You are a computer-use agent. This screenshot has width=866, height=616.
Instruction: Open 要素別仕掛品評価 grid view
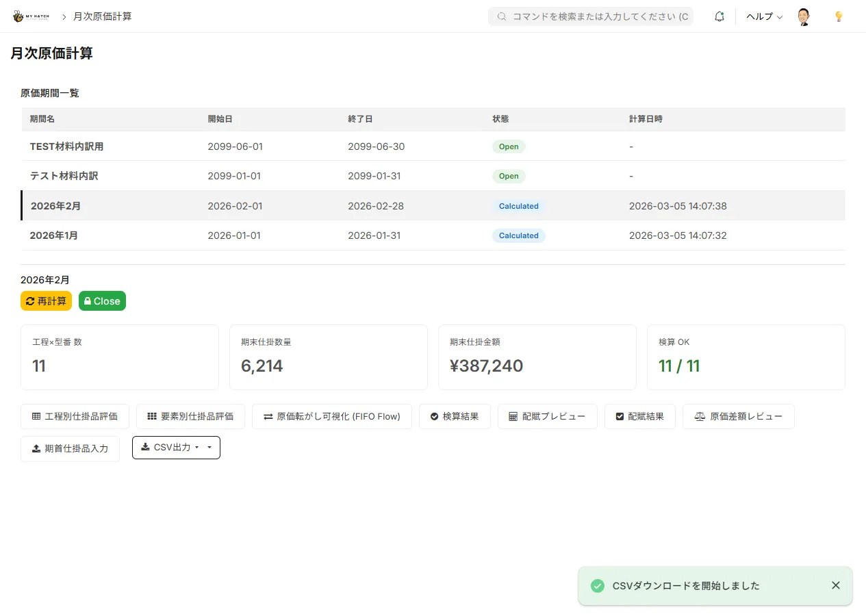pos(190,416)
